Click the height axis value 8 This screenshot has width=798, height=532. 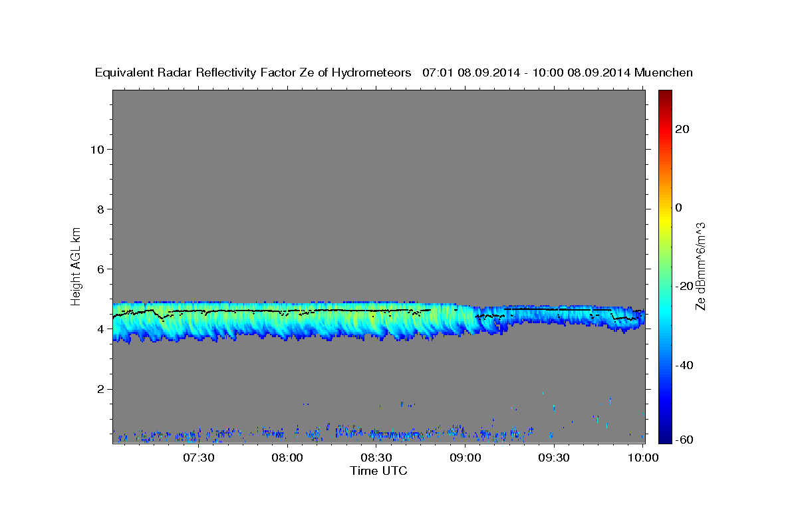[100, 209]
